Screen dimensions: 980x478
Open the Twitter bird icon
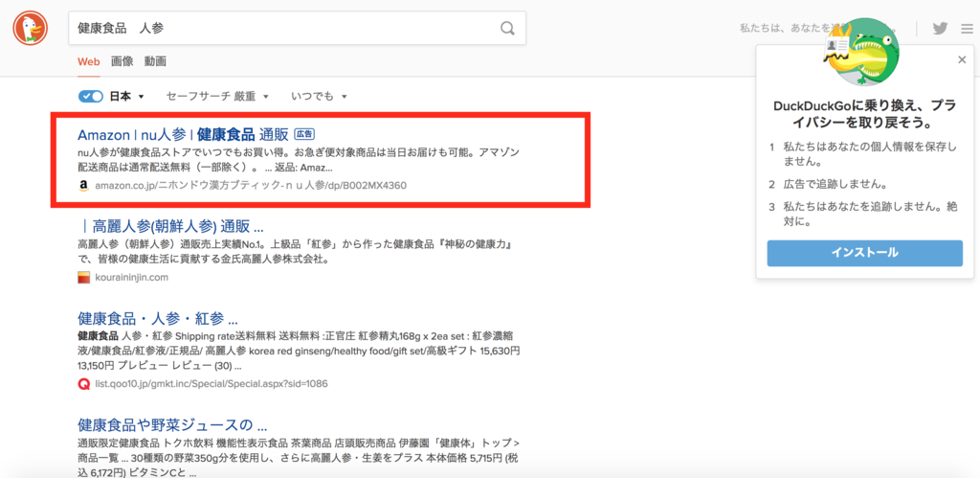pyautogui.click(x=940, y=28)
